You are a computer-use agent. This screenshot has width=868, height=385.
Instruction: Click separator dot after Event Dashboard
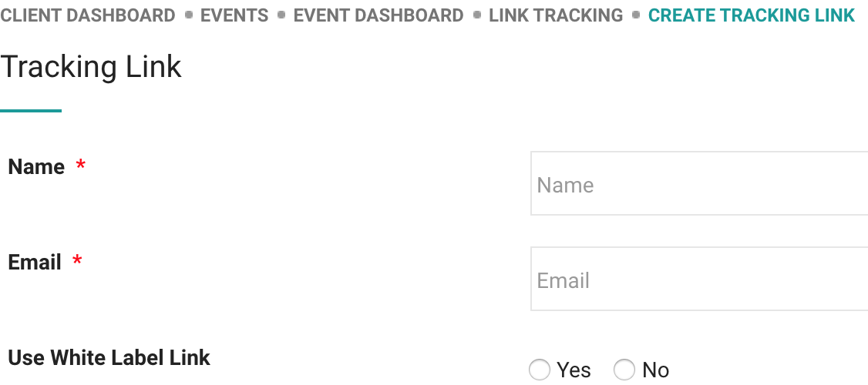(x=477, y=15)
